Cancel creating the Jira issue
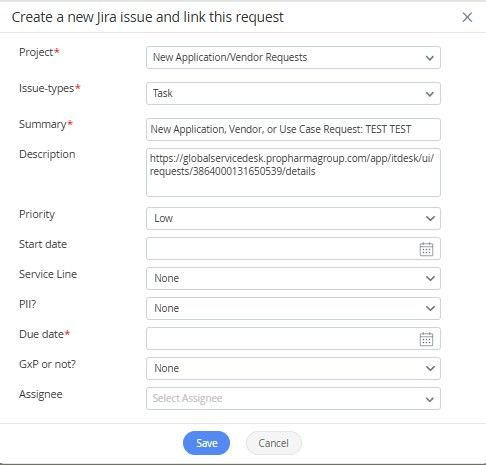The height and width of the screenshot is (465, 486). click(274, 443)
